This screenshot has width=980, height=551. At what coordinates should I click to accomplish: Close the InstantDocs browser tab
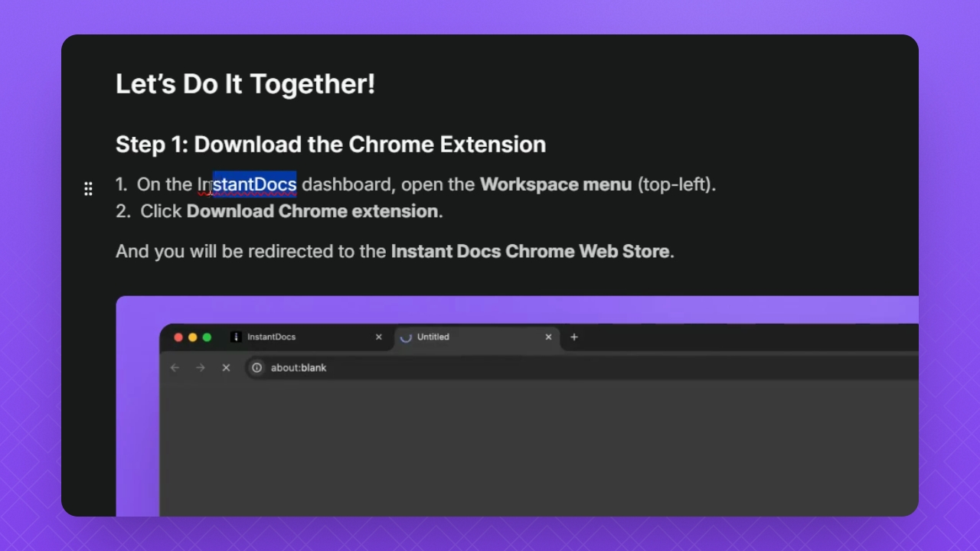pos(378,337)
